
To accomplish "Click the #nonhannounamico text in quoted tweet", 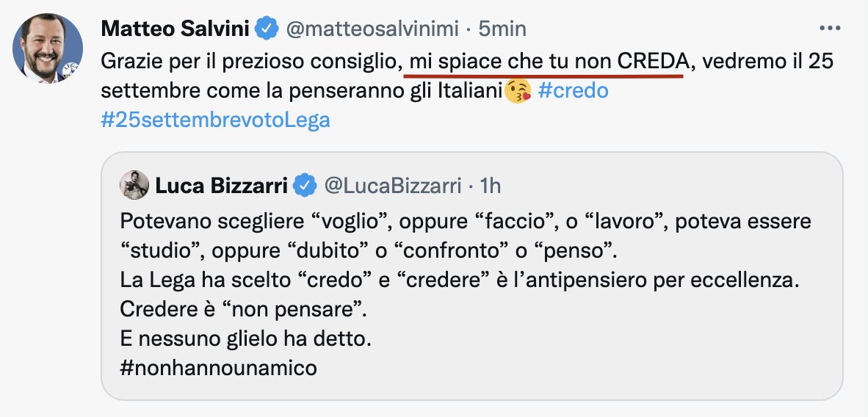I will (217, 366).
